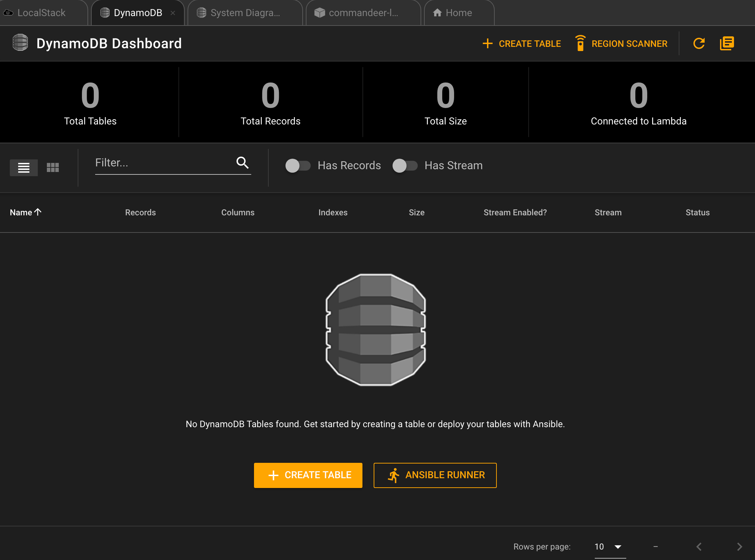Click the Stream Enabled? column header
755x560 pixels.
point(515,213)
